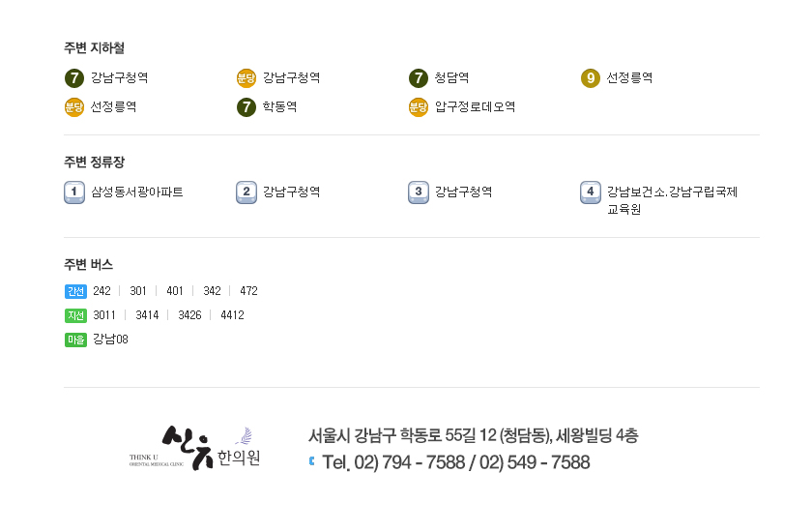Select bus route 242
Screen dimensions: 812x532
coord(101,291)
